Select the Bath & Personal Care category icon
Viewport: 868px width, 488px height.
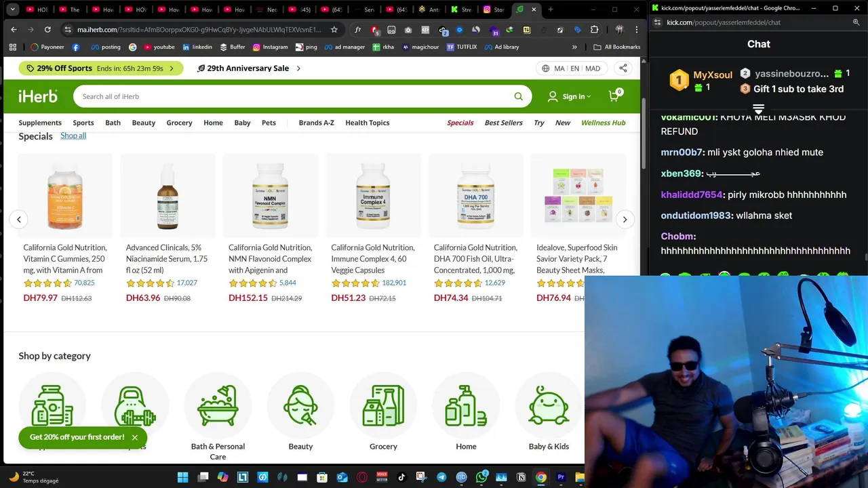pyautogui.click(x=218, y=405)
